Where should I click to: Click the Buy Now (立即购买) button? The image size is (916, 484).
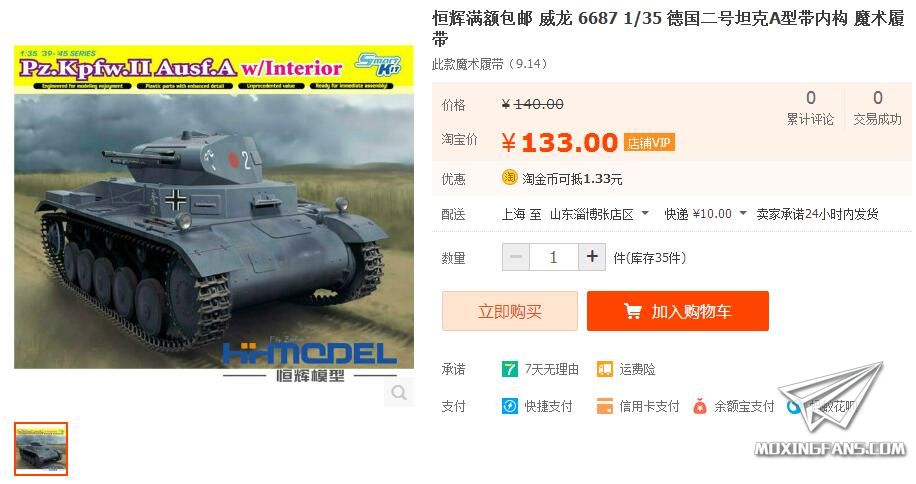coord(509,311)
